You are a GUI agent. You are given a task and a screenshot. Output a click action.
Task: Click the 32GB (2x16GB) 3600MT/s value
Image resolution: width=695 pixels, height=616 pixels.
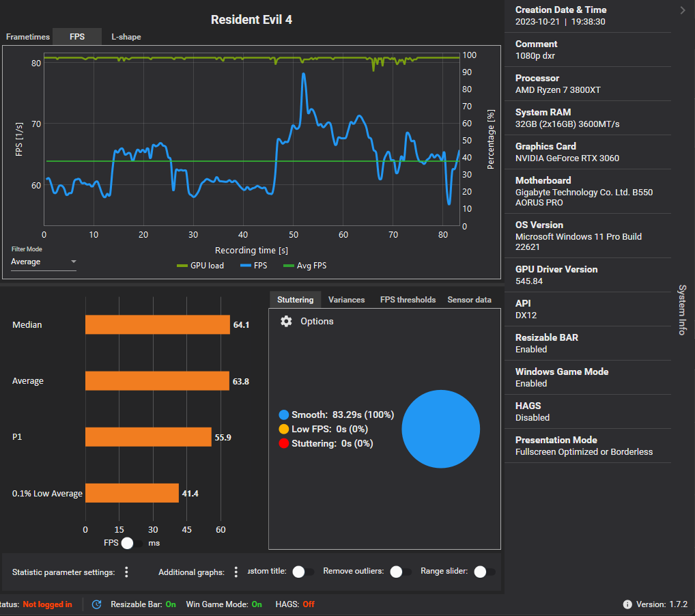(567, 124)
